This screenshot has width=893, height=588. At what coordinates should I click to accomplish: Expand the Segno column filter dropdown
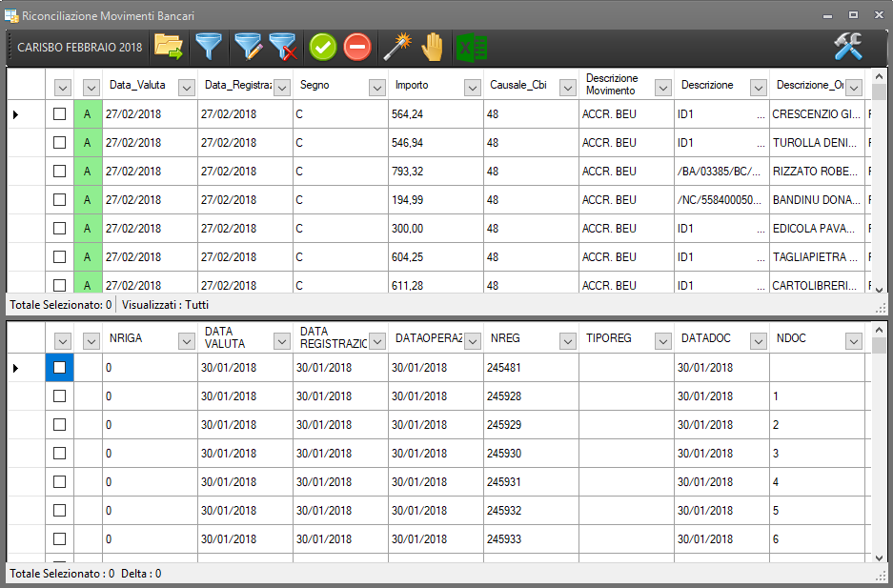click(x=377, y=88)
